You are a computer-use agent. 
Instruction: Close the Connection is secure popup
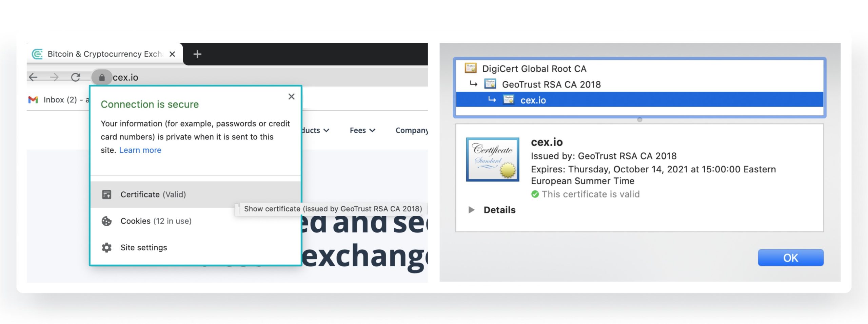(x=291, y=97)
